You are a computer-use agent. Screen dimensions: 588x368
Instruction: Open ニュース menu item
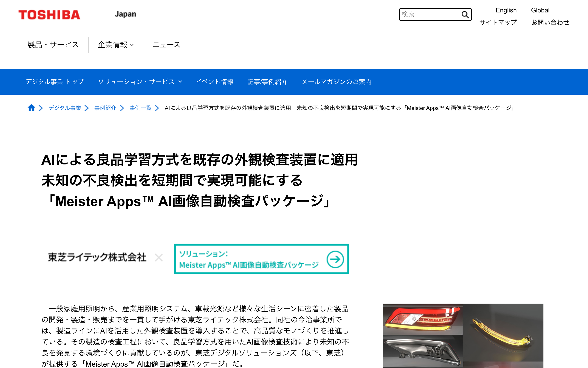[167, 45]
